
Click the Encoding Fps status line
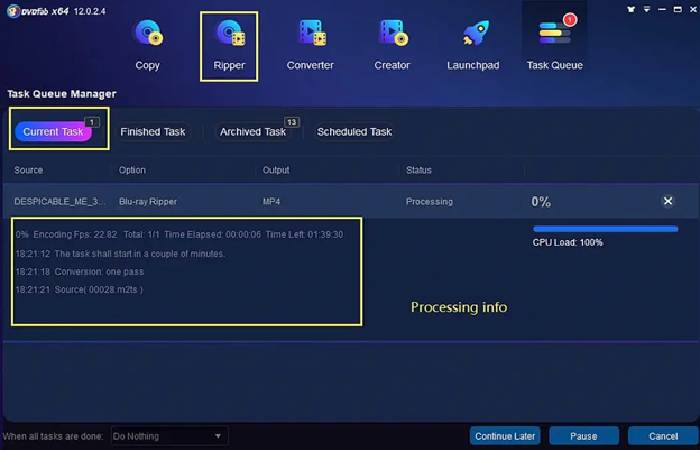click(179, 234)
